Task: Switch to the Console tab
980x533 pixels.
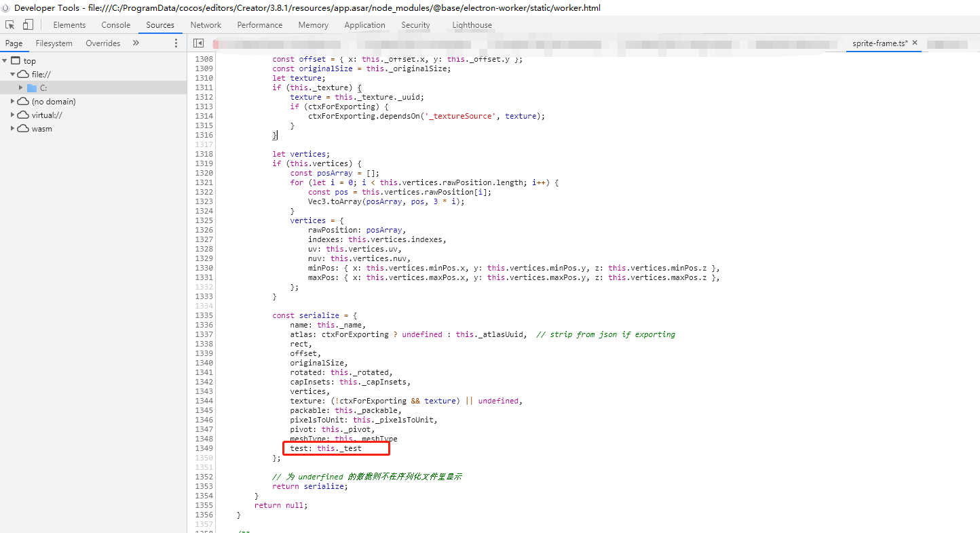Action: pyautogui.click(x=116, y=25)
